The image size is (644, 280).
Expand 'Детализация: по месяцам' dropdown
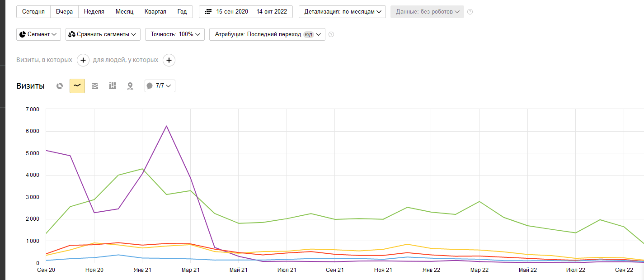pos(342,12)
